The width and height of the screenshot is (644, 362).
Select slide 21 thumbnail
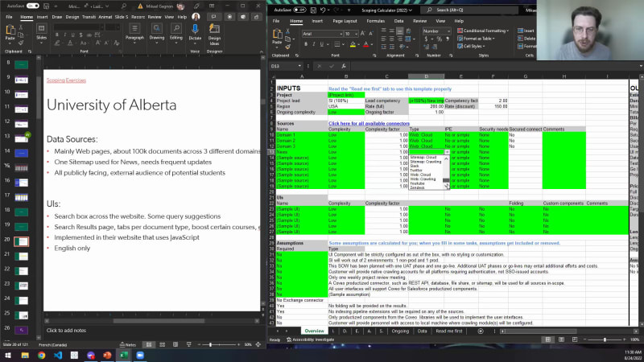[21, 256]
